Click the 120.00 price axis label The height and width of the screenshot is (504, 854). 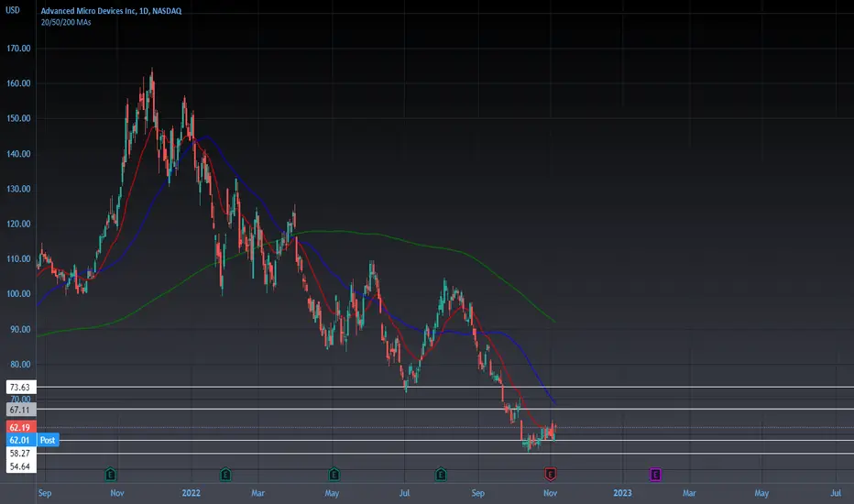point(18,224)
